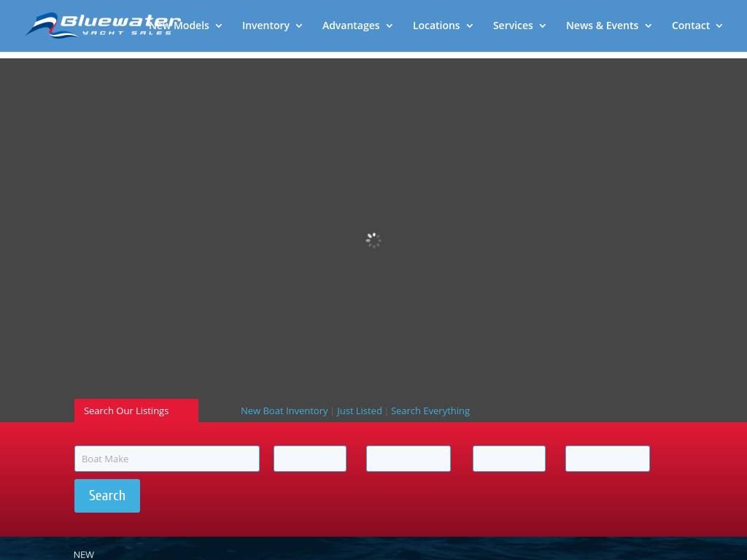Expand the Contact dropdown chevron
The width and height of the screenshot is (747, 560).
pyautogui.click(x=719, y=26)
